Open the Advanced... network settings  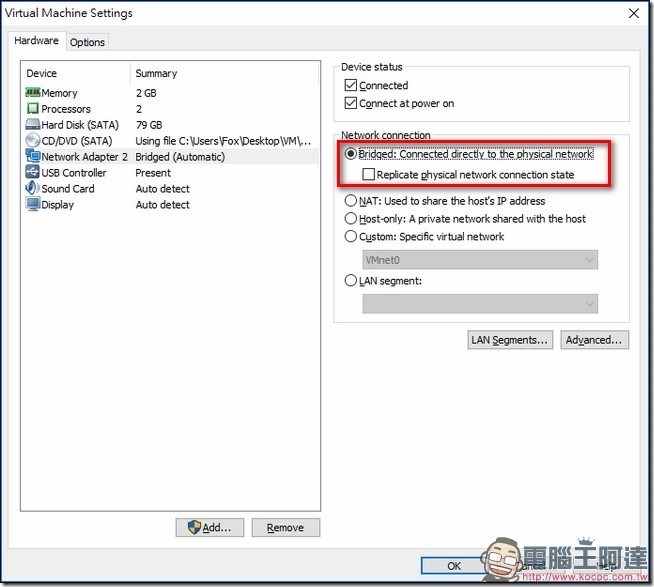[x=594, y=340]
